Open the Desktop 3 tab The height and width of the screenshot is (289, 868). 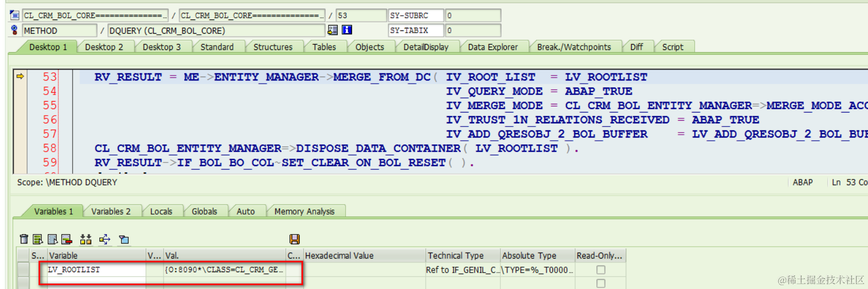pyautogui.click(x=161, y=47)
